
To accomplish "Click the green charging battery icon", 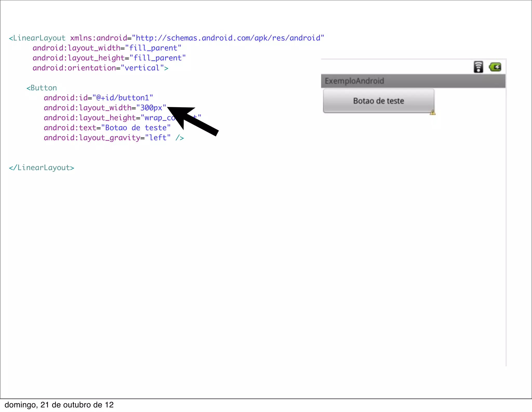I will click(495, 67).
